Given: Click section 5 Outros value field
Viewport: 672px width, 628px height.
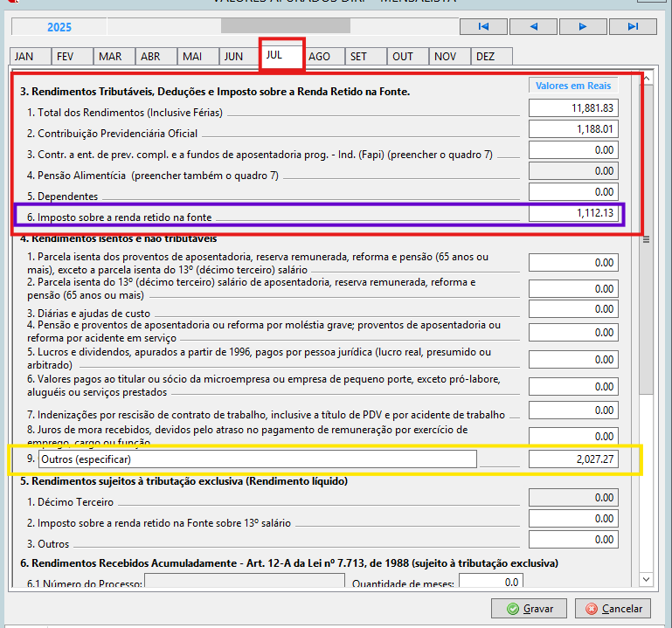Looking at the screenshot, I should point(573,539).
